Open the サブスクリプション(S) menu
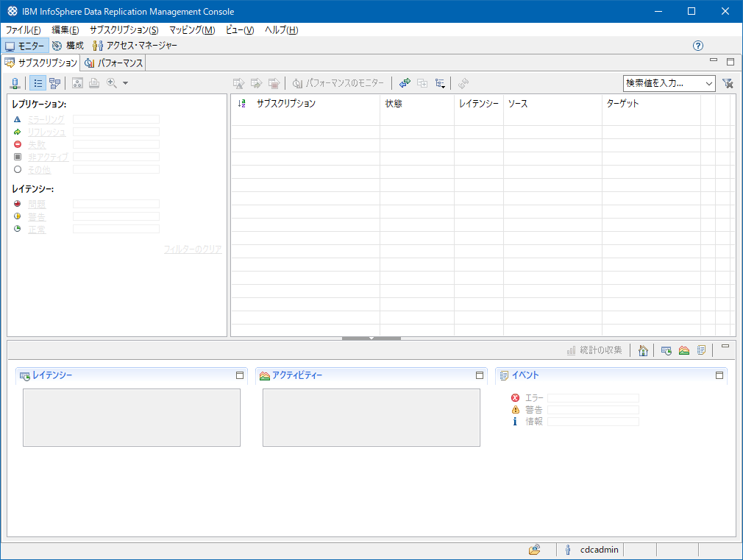Screen dimensions: 743x560 124,30
